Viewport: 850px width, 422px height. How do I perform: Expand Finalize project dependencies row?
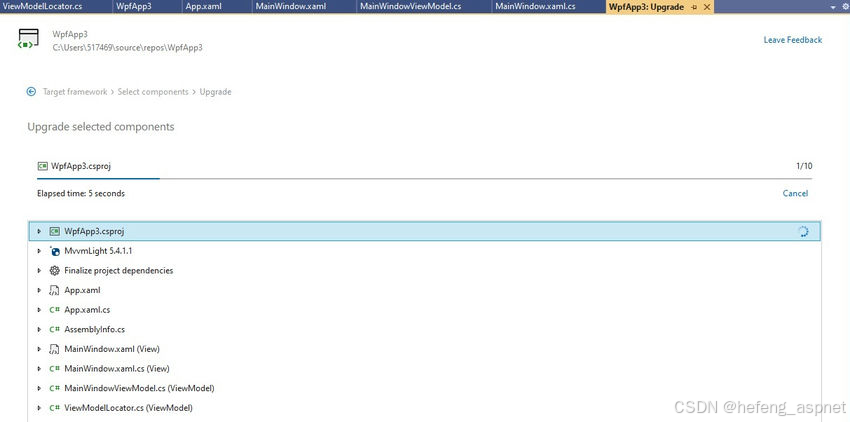[x=39, y=271]
